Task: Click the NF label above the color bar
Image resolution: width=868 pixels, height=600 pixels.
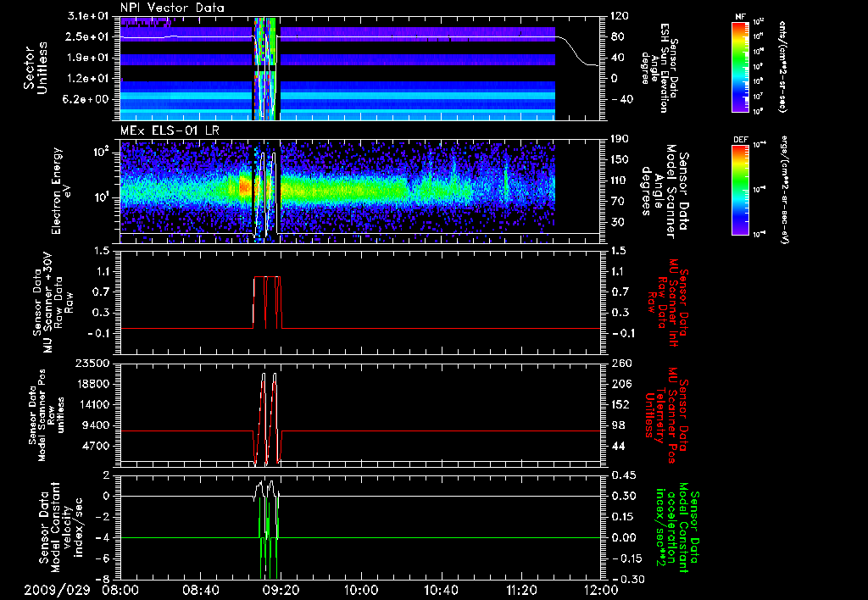Action: (740, 17)
